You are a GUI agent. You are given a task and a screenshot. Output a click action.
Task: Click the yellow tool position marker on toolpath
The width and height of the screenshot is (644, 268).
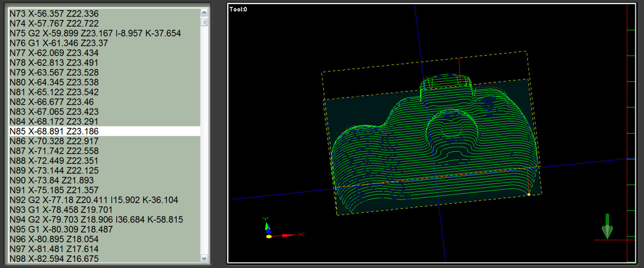point(529,194)
